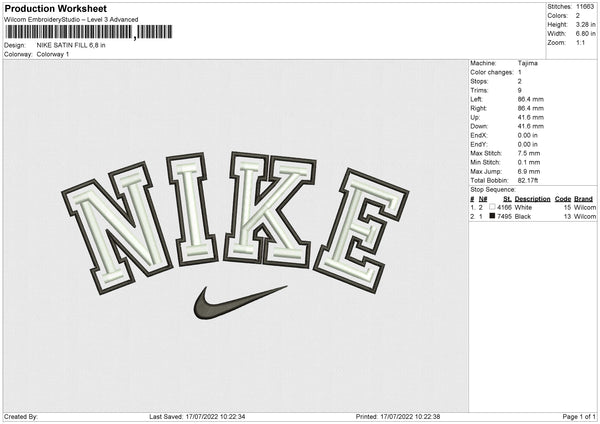Click the Max Jump value 6.9 mm
600x424 pixels.
[x=529, y=172]
